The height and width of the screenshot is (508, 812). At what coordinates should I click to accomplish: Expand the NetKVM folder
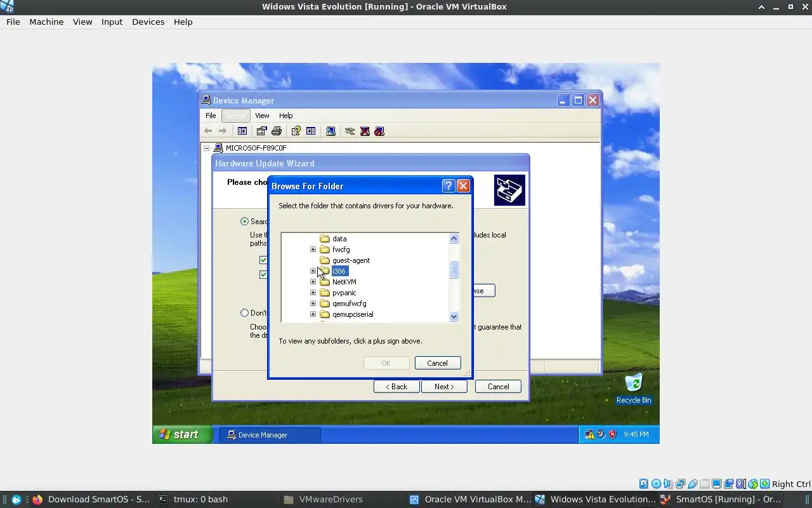click(313, 282)
